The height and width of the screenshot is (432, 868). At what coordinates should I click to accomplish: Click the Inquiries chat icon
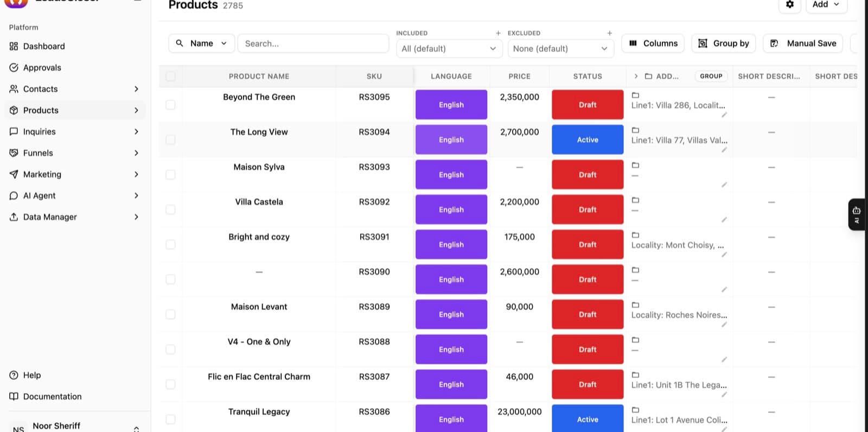click(14, 132)
